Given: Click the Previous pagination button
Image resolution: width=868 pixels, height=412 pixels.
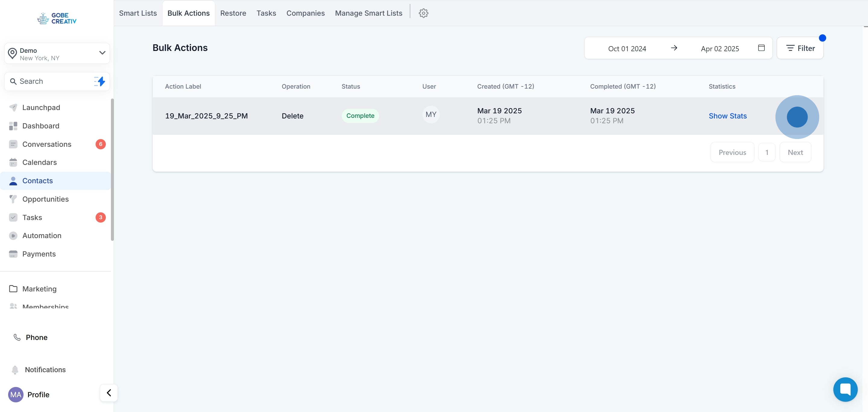Looking at the screenshot, I should 732,152.
